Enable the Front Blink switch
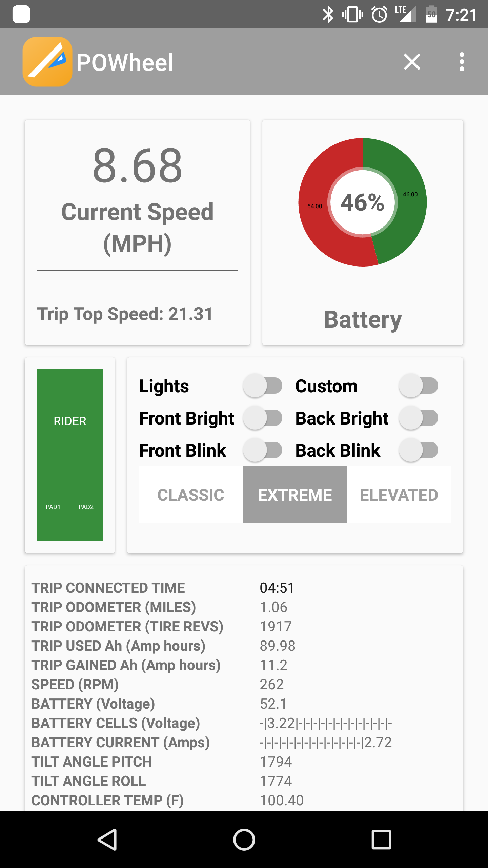The width and height of the screenshot is (488, 868). (263, 450)
